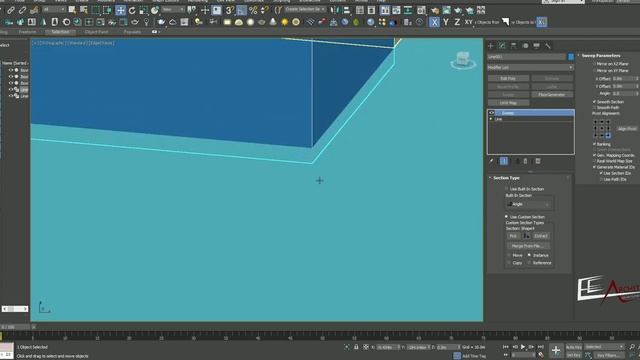Click the Edit Poly modifier button
640x360 pixels.
508,78
